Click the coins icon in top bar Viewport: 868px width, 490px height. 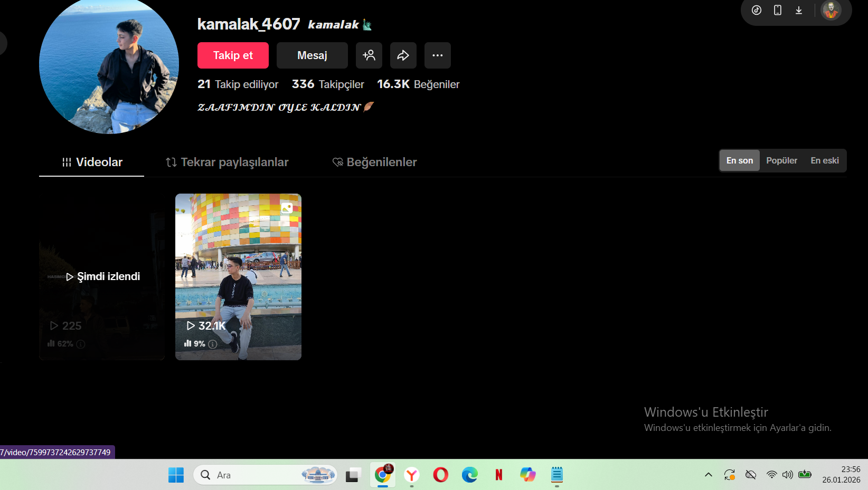tap(757, 10)
